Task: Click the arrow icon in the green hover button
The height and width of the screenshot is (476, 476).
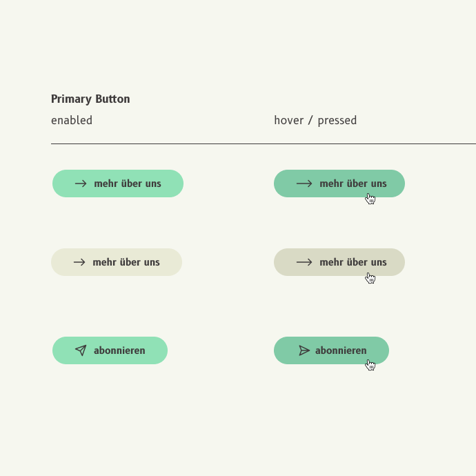Action: 304,184
